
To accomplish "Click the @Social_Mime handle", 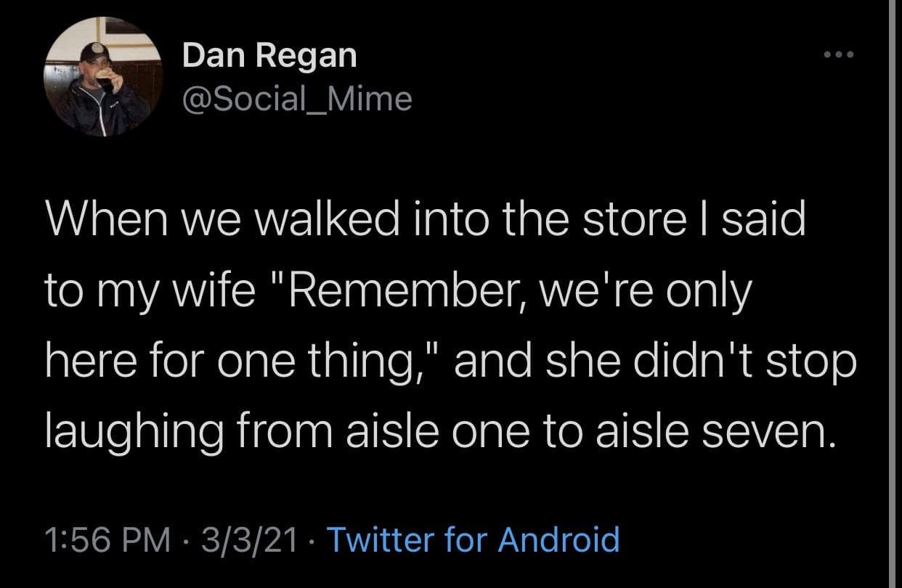I will pos(297,97).
